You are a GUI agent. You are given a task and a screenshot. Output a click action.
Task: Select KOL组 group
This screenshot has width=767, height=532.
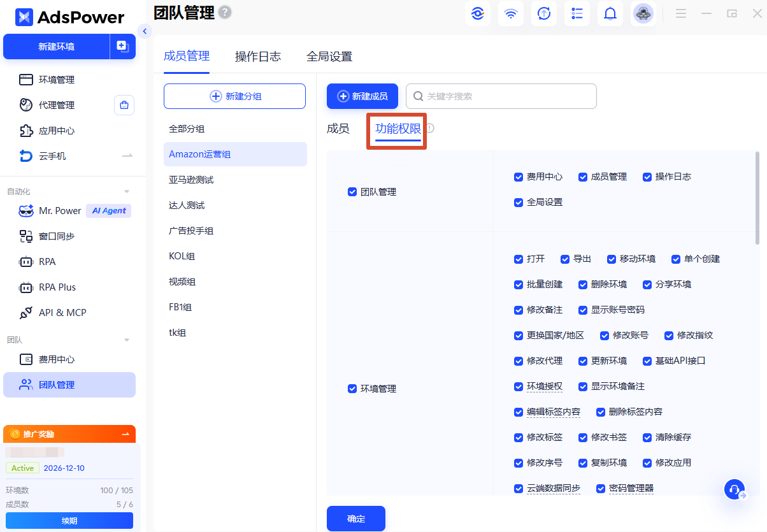click(x=235, y=256)
